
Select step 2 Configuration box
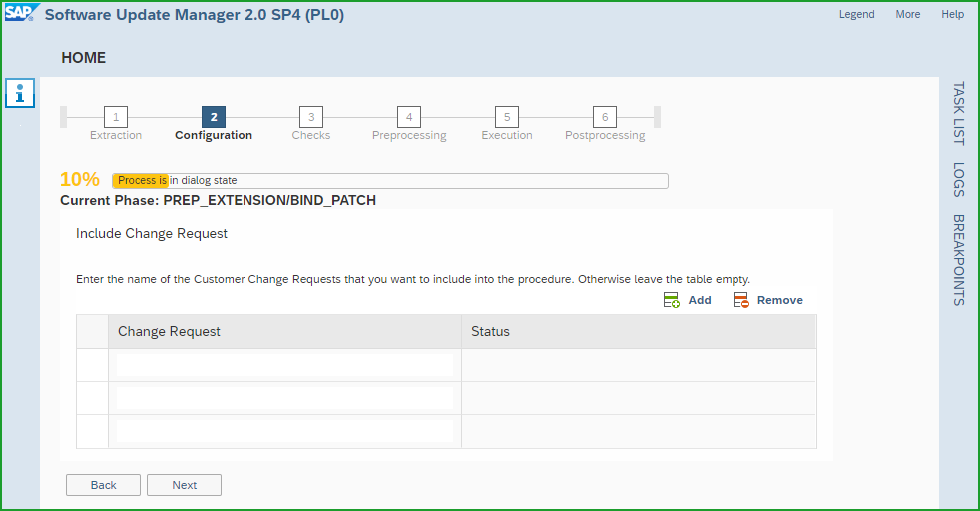click(x=214, y=117)
